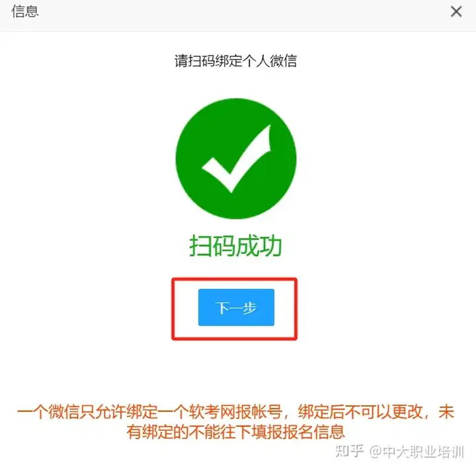Select the 扫码成功 green status text
Viewport: 476px width, 471px height.
pyautogui.click(x=235, y=245)
